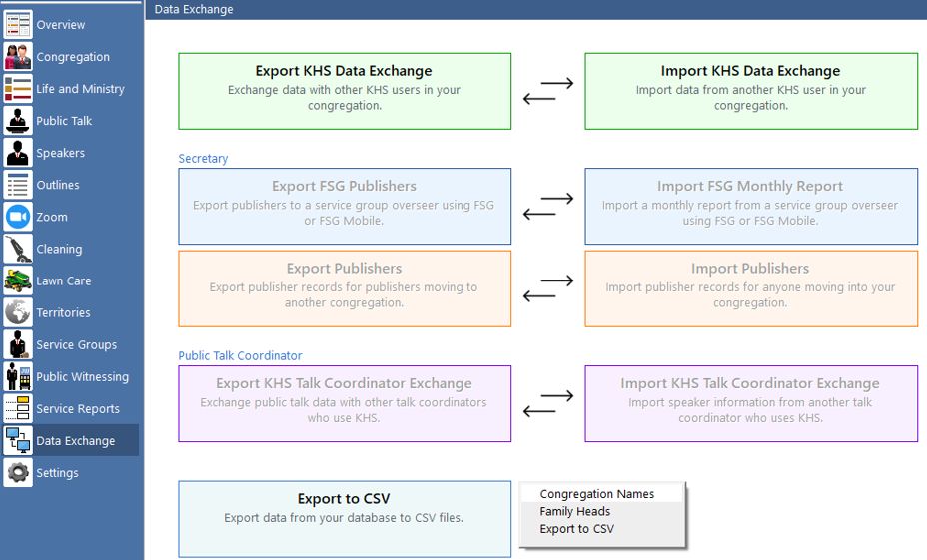Select the Lawn Care mower icon
Screen dimensions: 927x560
tap(18, 280)
